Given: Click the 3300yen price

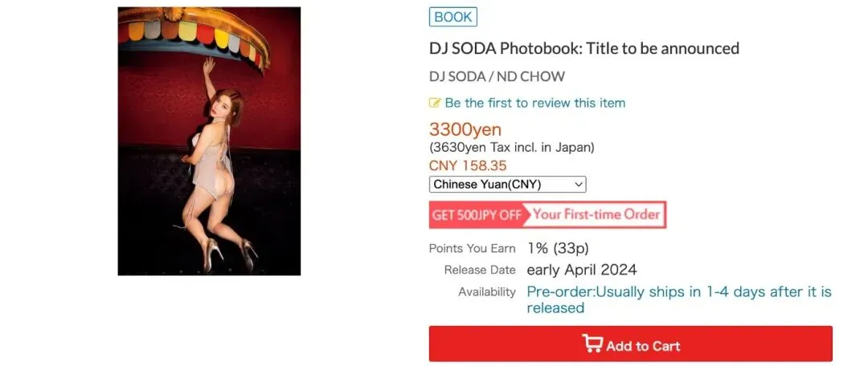Looking at the screenshot, I should (465, 129).
